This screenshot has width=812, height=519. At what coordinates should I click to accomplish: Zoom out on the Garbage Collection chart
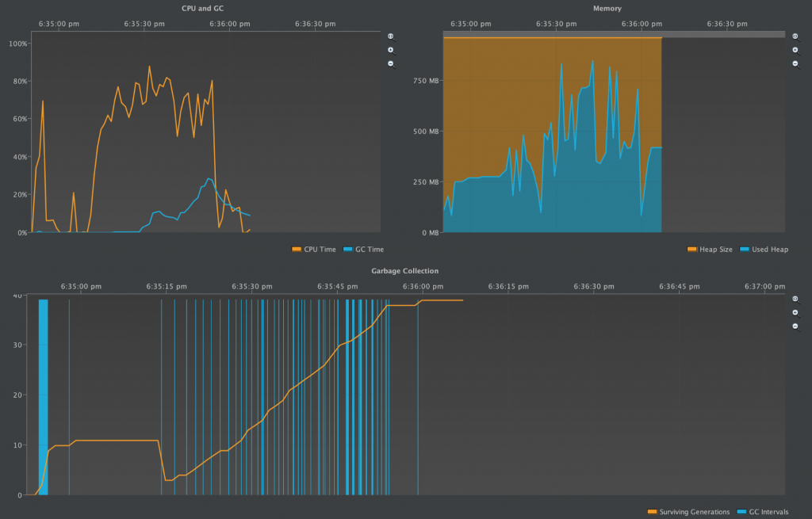pyautogui.click(x=795, y=326)
